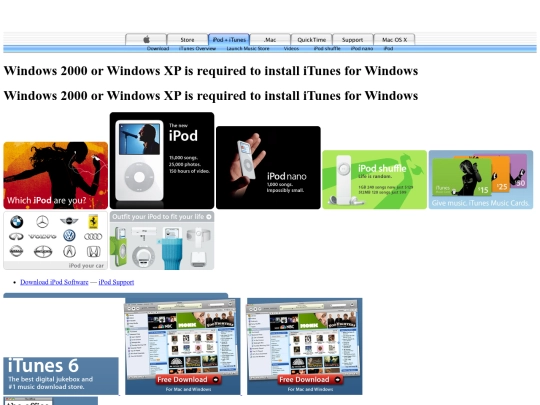Click Launch Music Store
The height and width of the screenshot is (405, 540).
(248, 49)
